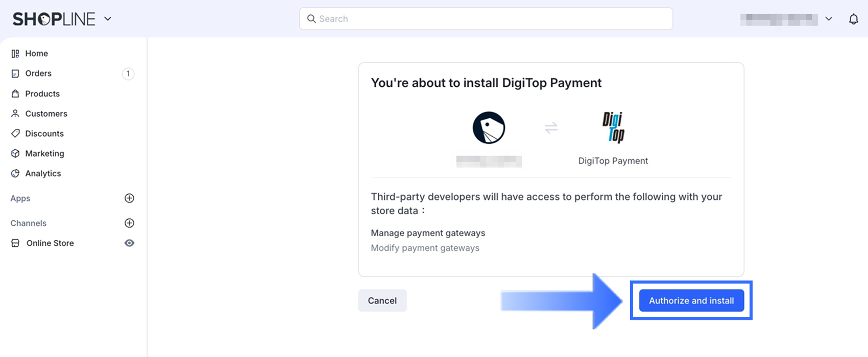
Task: Click the blurred account name
Action: click(779, 19)
